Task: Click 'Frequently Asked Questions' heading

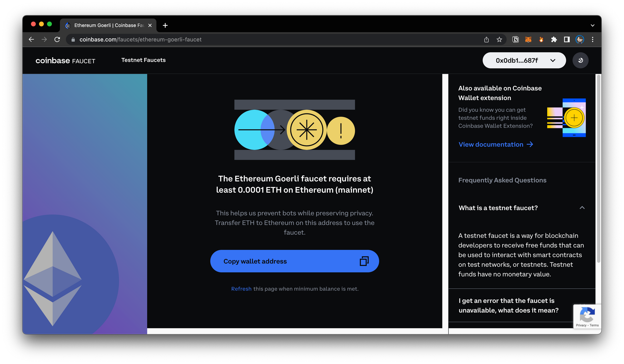Action: (502, 180)
